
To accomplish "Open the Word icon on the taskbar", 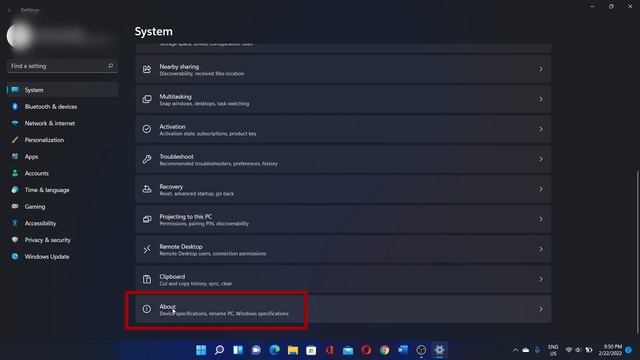I will pos(403,350).
